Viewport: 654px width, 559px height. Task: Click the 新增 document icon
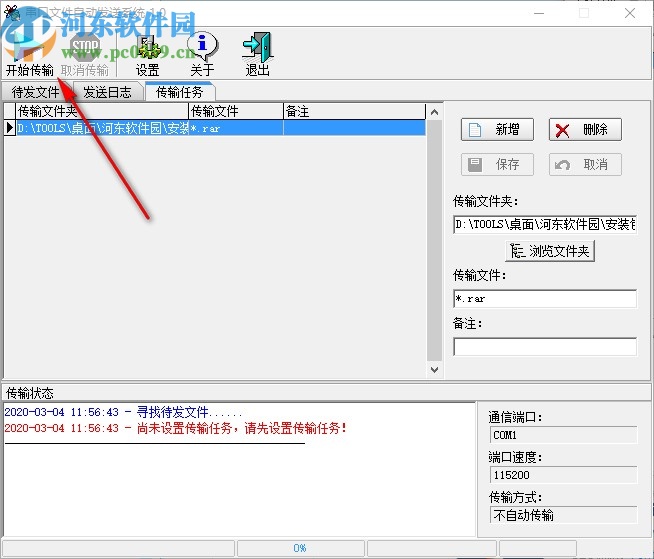[x=475, y=130]
